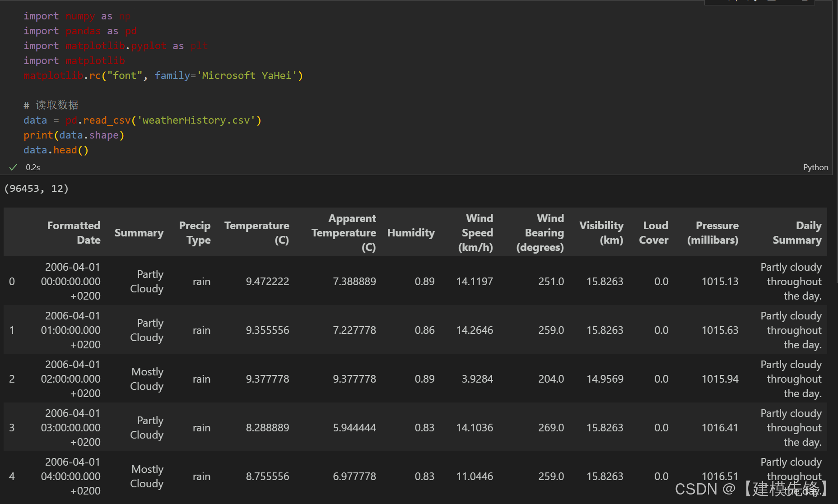Click visibility value 14.9569
Screen dimensions: 838x504
(x=605, y=379)
